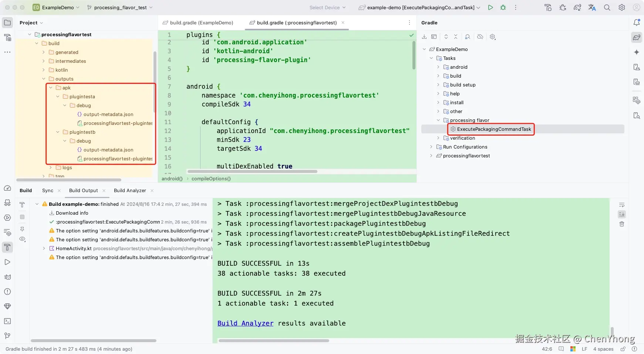
Task: Open the translate icon in title bar
Action: tap(592, 7)
